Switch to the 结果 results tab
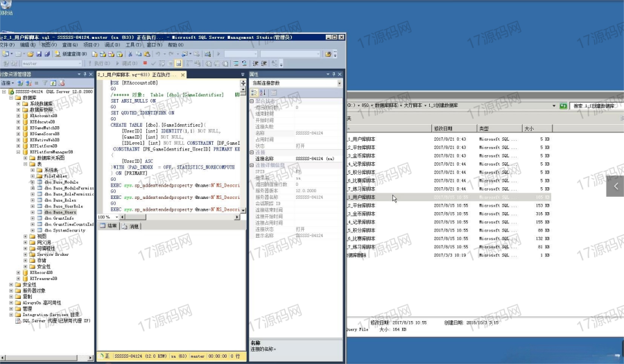Viewport: 624px width, 364px height. 108,226
